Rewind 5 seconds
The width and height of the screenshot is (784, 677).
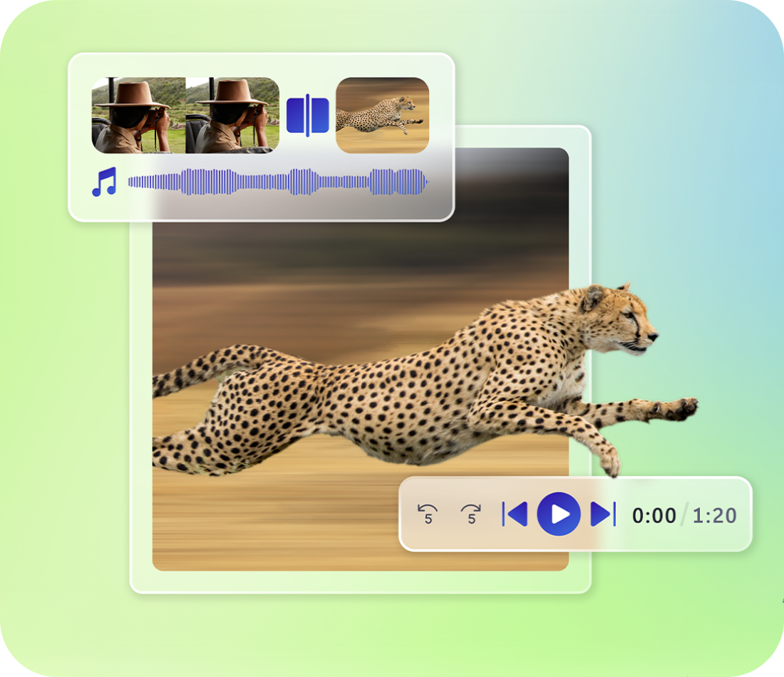click(428, 513)
